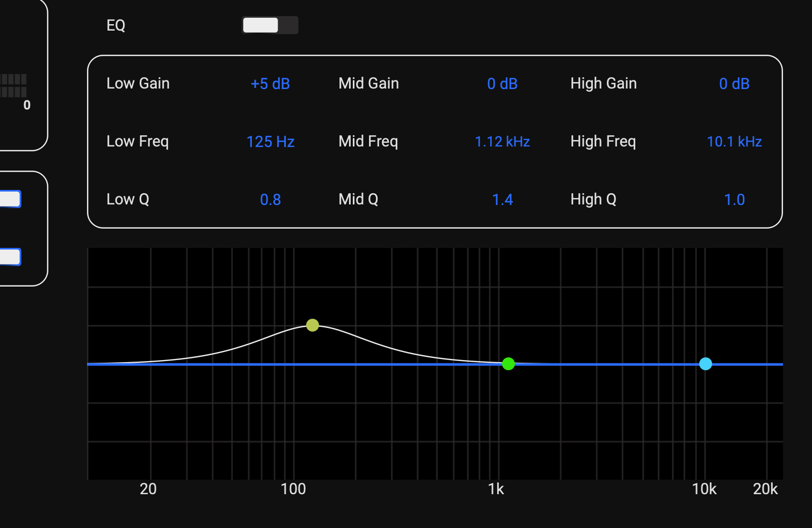This screenshot has height=528, width=812.
Task: Toggle the lower switch in the left panel
Action: click(10, 257)
